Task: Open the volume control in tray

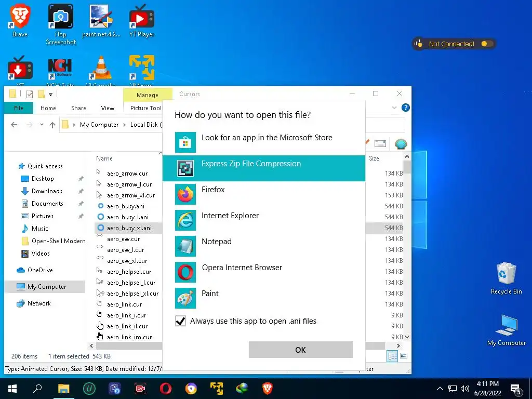Action: click(465, 389)
